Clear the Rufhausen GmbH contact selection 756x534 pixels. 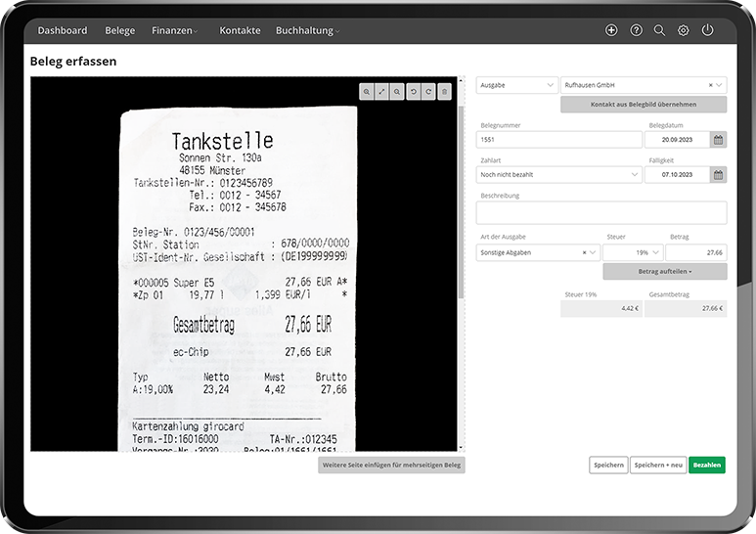[x=710, y=85]
